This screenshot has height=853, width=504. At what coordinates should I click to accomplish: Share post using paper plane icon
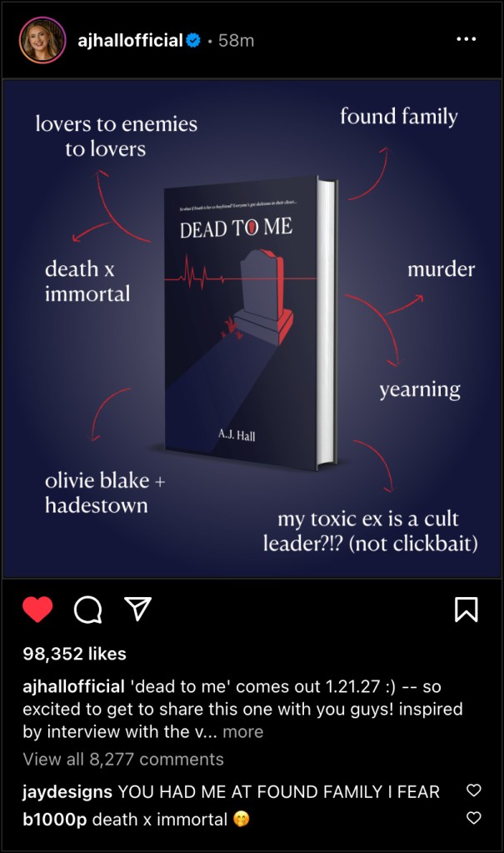[137, 609]
